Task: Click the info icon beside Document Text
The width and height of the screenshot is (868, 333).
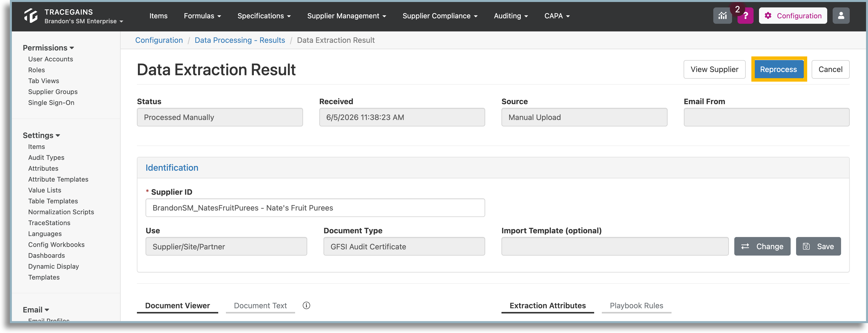Action: (306, 305)
